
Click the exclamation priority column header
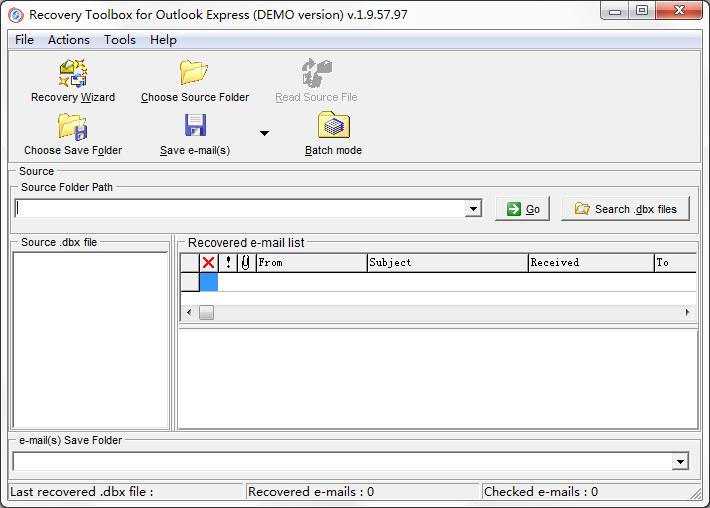point(228,262)
